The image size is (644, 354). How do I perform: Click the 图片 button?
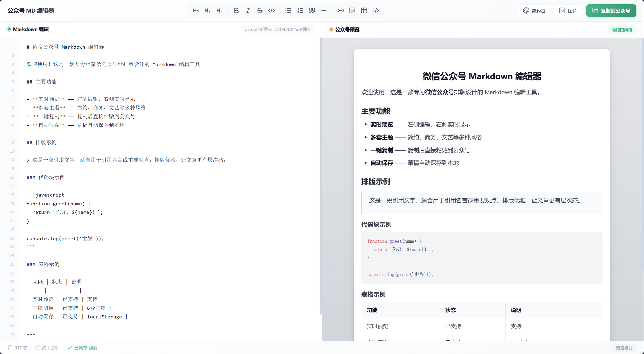coord(568,11)
